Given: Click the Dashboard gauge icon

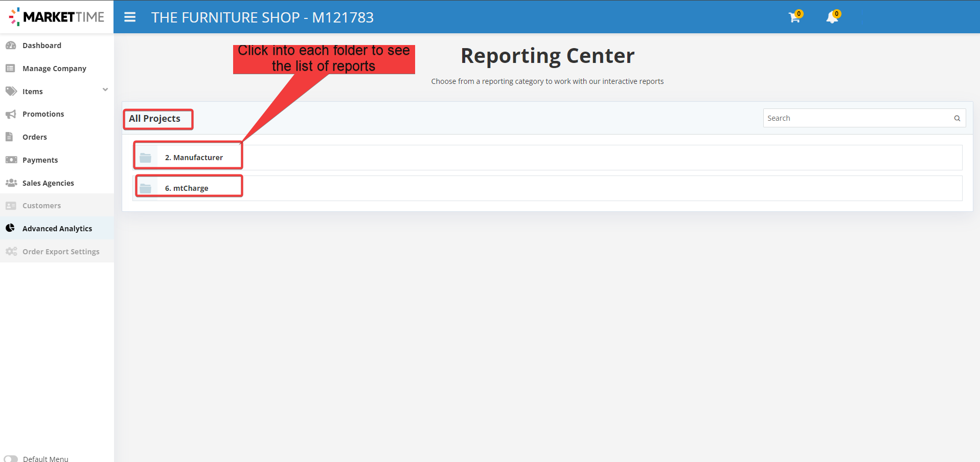Looking at the screenshot, I should pos(11,46).
